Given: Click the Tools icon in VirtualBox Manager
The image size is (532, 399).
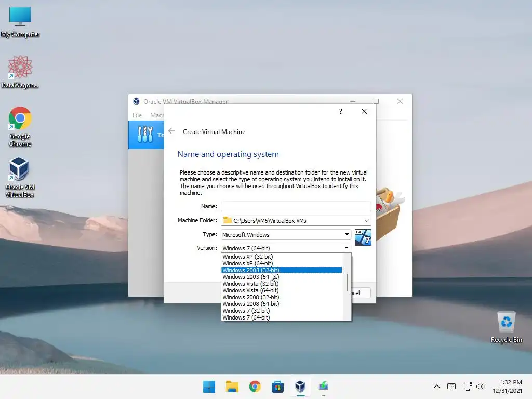Looking at the screenshot, I should pos(145,135).
